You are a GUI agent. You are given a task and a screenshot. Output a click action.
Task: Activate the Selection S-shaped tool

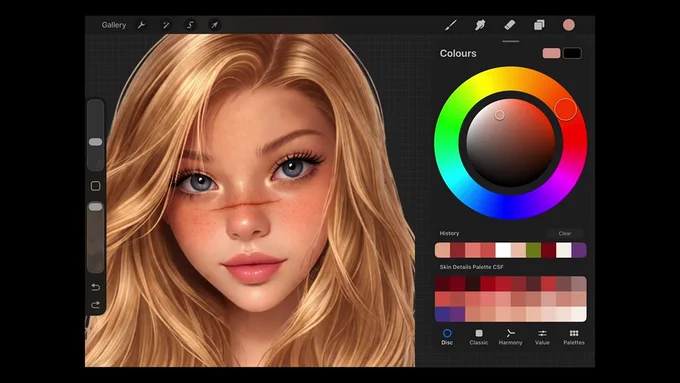click(x=190, y=25)
